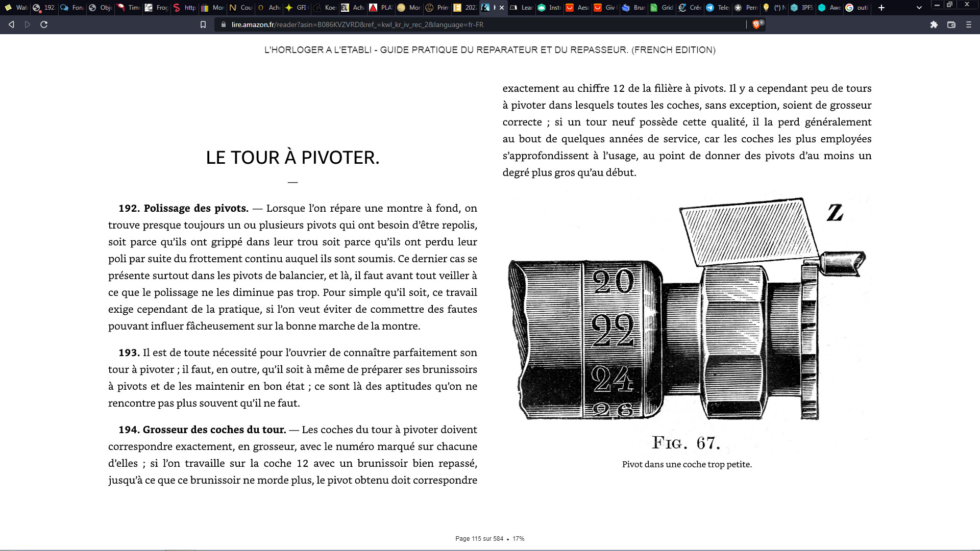Click the 'Page 115 sur 584' indicator
This screenshot has width=980, height=551.
pyautogui.click(x=479, y=539)
